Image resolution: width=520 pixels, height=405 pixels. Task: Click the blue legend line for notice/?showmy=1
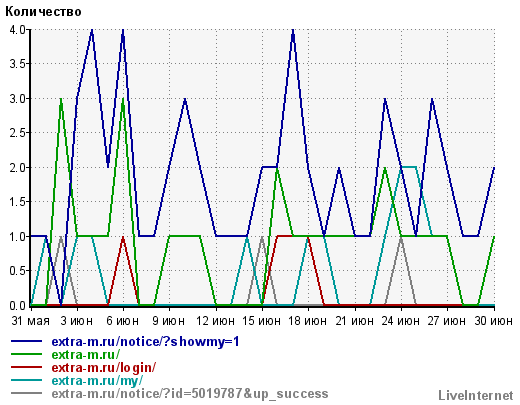pyautogui.click(x=26, y=341)
